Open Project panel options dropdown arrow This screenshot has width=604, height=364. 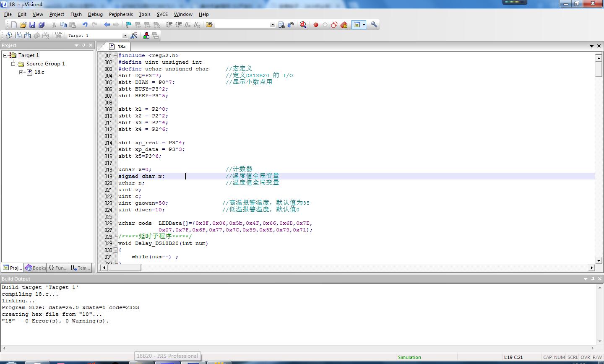(x=76, y=45)
